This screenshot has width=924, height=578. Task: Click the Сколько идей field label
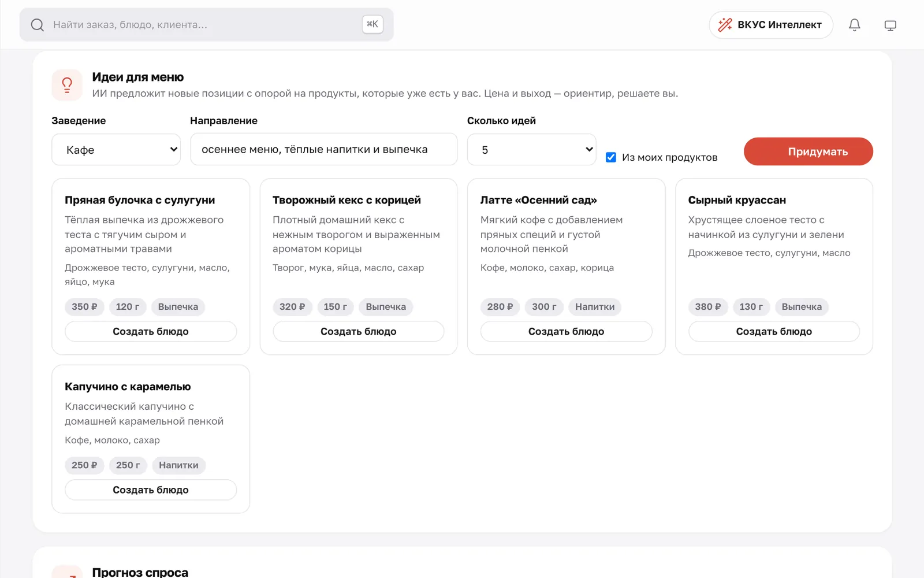pyautogui.click(x=501, y=121)
